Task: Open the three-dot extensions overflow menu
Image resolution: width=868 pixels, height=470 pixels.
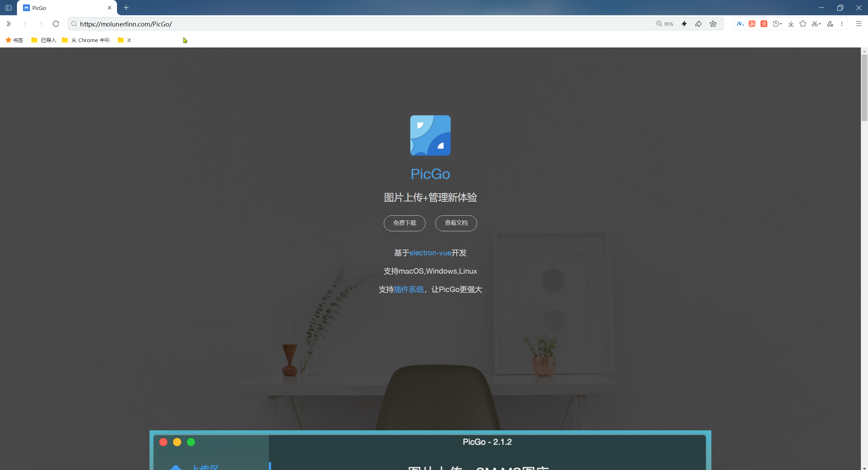Action: (842, 24)
